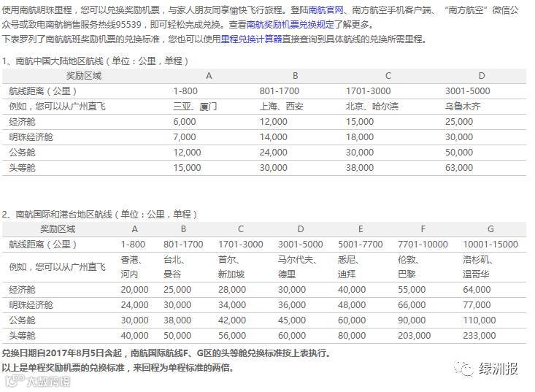This screenshot has height=392, width=535.
Task: Select the 48,000 明珠经济舱 value
Action: click(352, 305)
